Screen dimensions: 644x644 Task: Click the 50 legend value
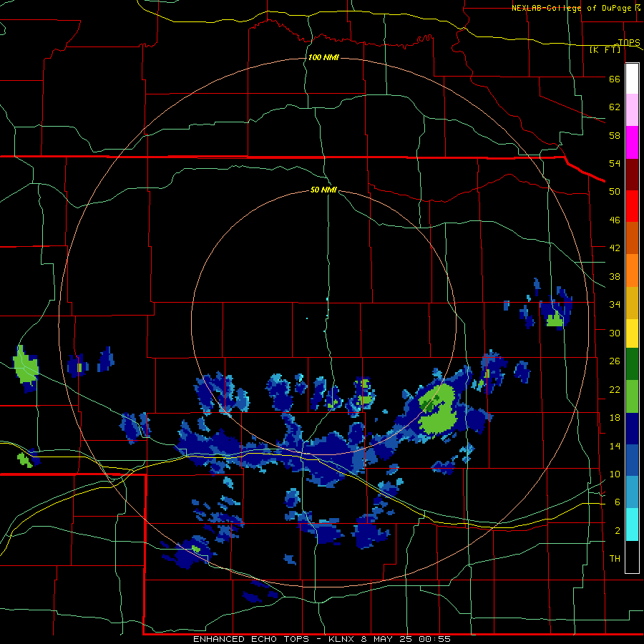click(615, 191)
